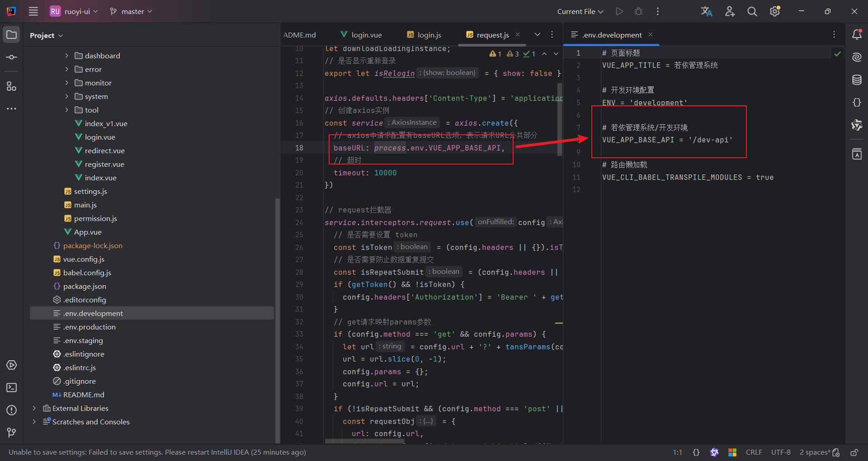868x461 pixels.
Task: Switch to the login.js tab
Action: [x=424, y=35]
